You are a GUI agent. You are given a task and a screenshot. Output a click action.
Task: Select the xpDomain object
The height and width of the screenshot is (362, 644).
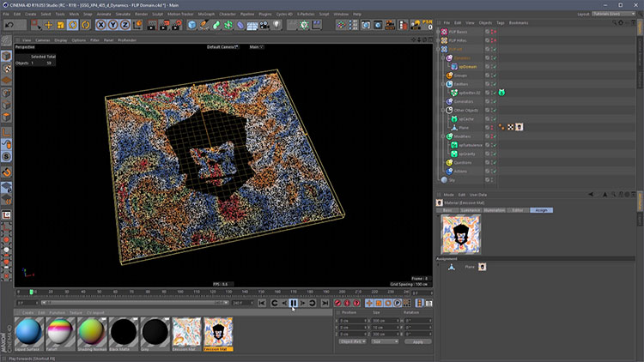click(468, 67)
